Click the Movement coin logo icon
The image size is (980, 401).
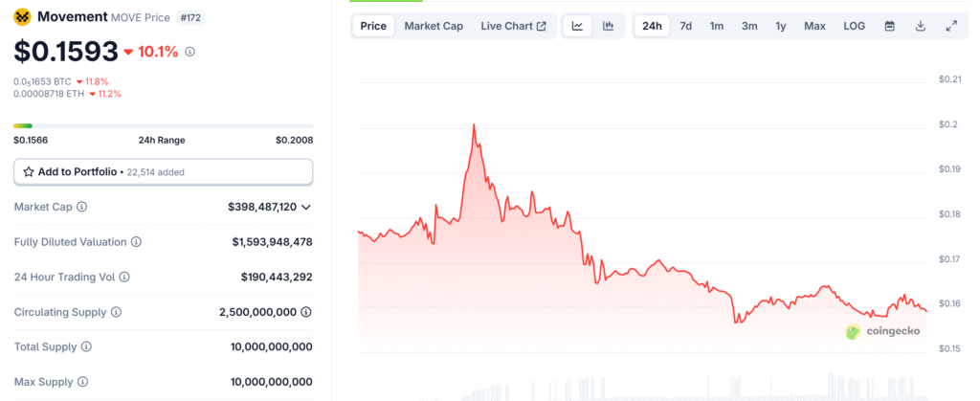point(21,17)
